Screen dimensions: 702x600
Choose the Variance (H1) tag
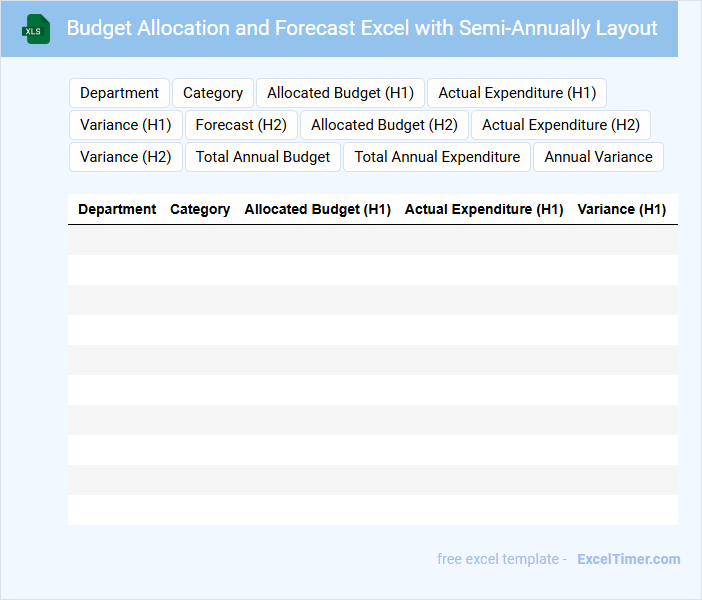pos(126,125)
